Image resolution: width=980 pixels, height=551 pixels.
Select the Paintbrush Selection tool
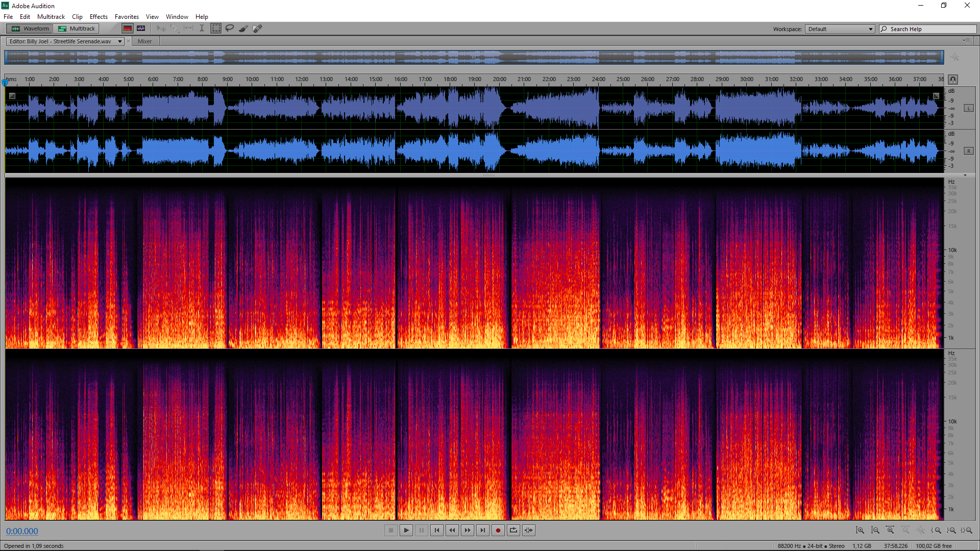[x=243, y=29]
